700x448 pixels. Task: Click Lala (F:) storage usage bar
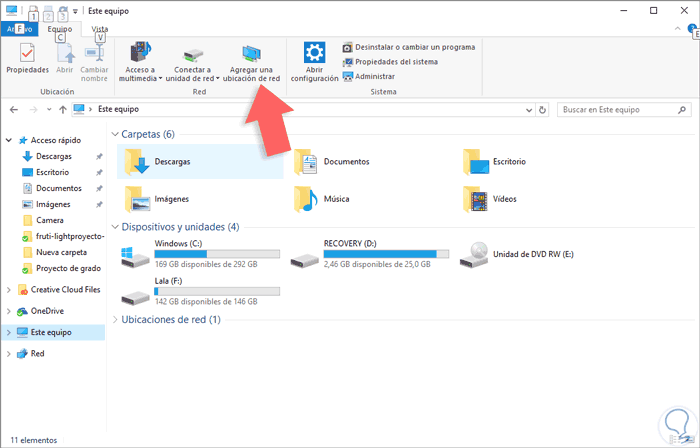point(217,291)
